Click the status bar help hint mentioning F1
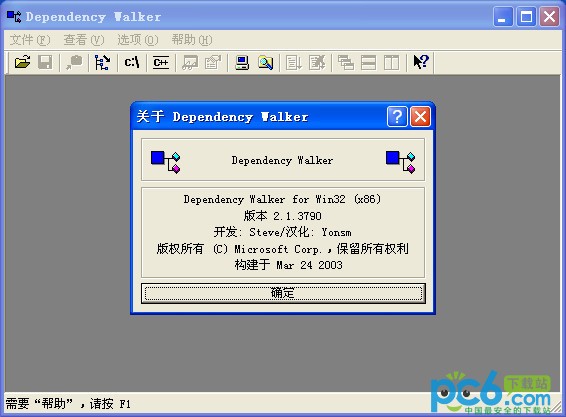 pyautogui.click(x=68, y=404)
